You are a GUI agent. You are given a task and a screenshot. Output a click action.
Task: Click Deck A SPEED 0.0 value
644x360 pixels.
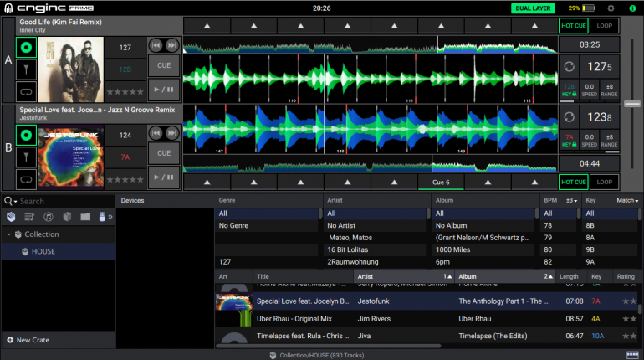click(x=590, y=90)
